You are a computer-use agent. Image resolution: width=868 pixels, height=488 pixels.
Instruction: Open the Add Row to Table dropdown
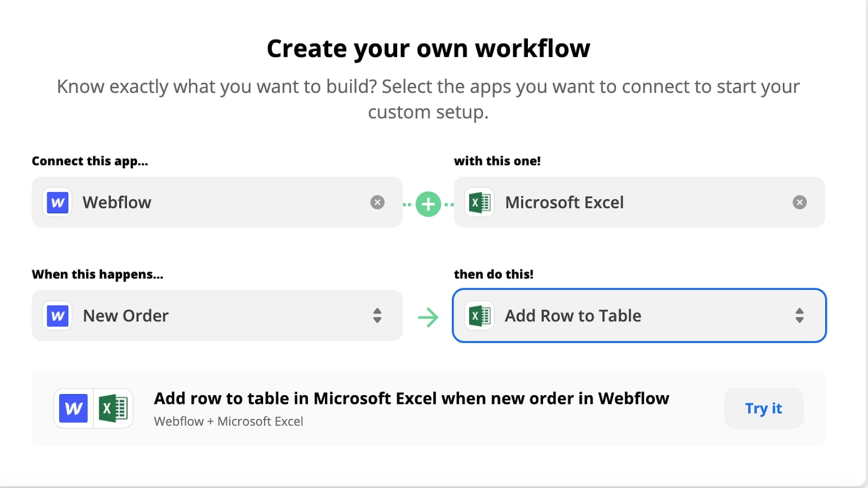[639, 315]
